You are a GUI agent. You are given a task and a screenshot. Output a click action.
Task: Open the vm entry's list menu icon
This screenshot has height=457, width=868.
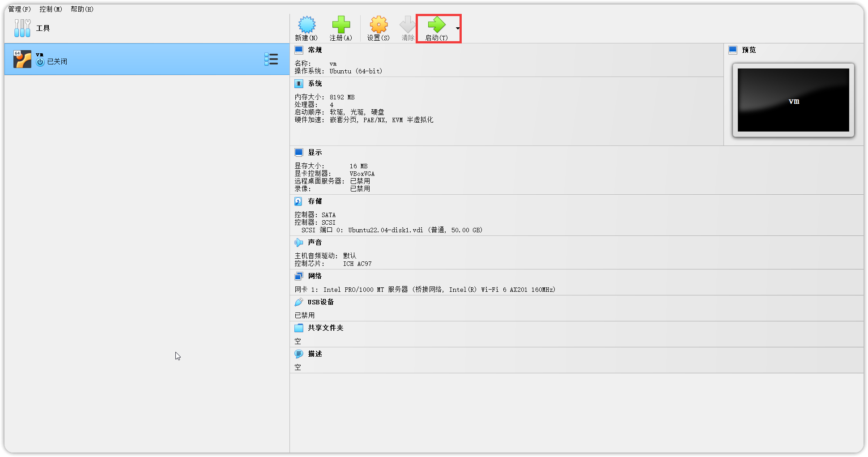pos(271,59)
